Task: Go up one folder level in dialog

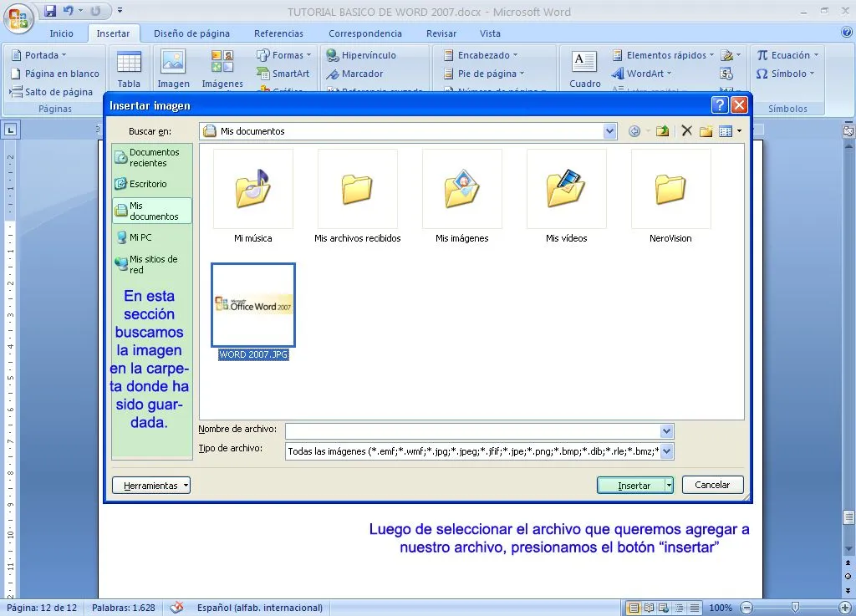Action: pos(662,131)
